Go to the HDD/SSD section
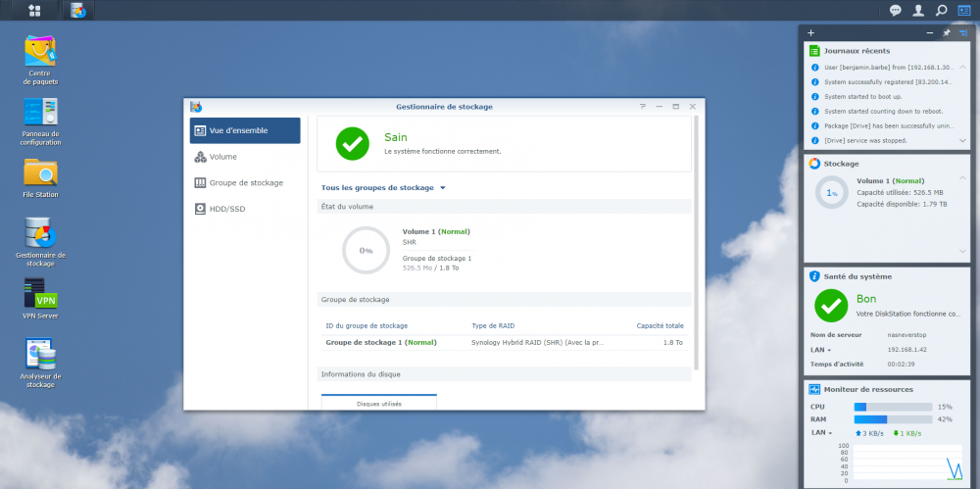The width and height of the screenshot is (980, 489). pos(226,209)
